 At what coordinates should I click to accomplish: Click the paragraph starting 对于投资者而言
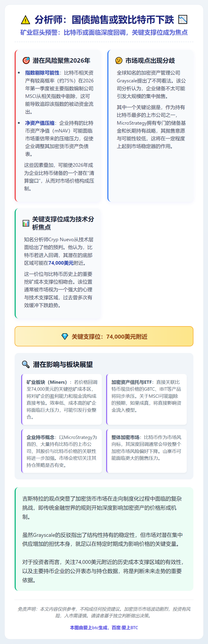pyautogui.click(x=103, y=571)
